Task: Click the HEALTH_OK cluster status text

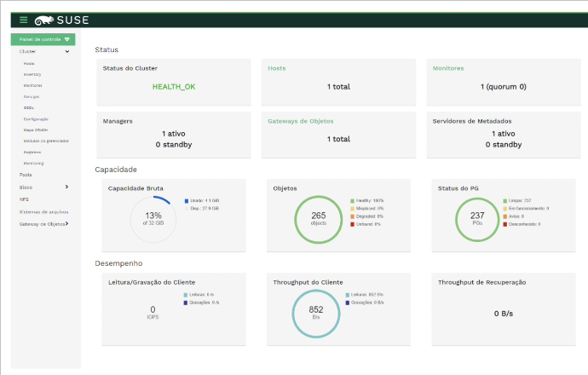Action: coord(173,87)
